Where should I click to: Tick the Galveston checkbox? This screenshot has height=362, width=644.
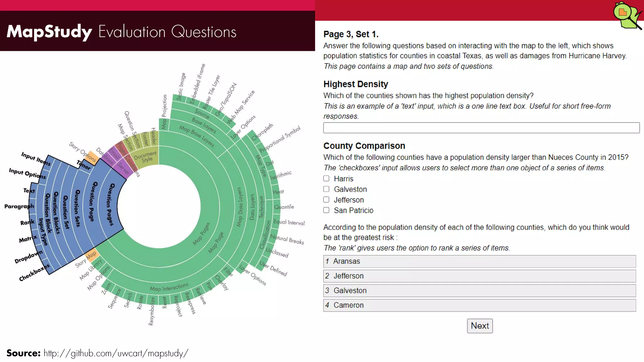pos(326,189)
